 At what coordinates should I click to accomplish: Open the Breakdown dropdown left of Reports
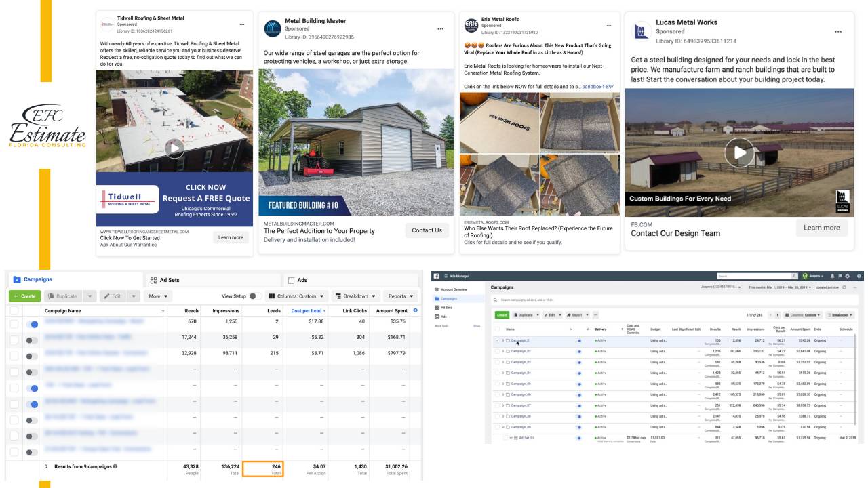click(x=356, y=296)
